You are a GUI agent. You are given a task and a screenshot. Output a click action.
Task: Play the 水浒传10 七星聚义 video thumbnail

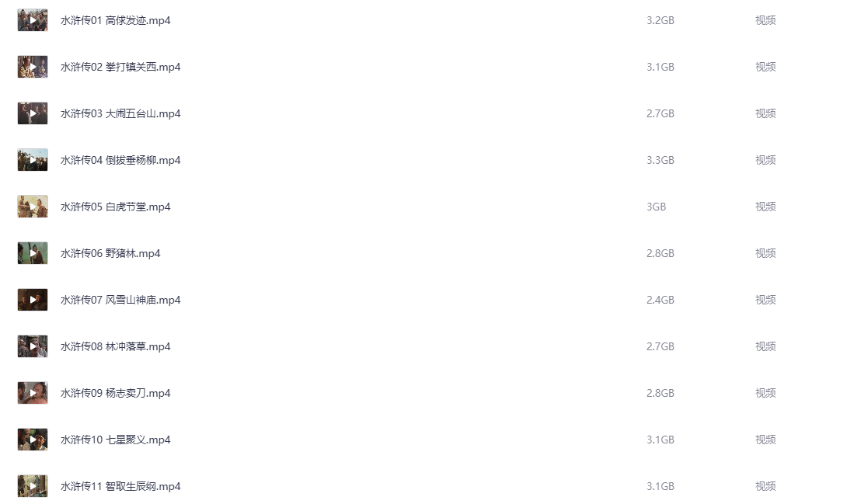pyautogui.click(x=33, y=440)
